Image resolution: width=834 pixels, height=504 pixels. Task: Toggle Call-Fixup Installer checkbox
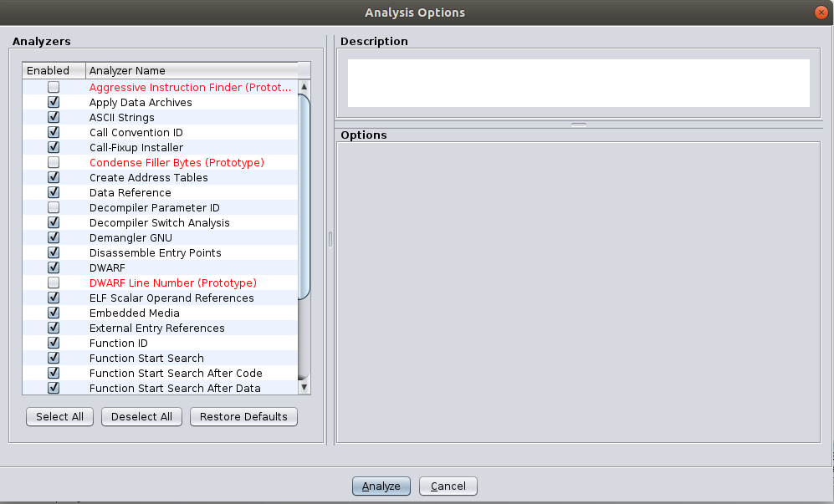(x=54, y=147)
